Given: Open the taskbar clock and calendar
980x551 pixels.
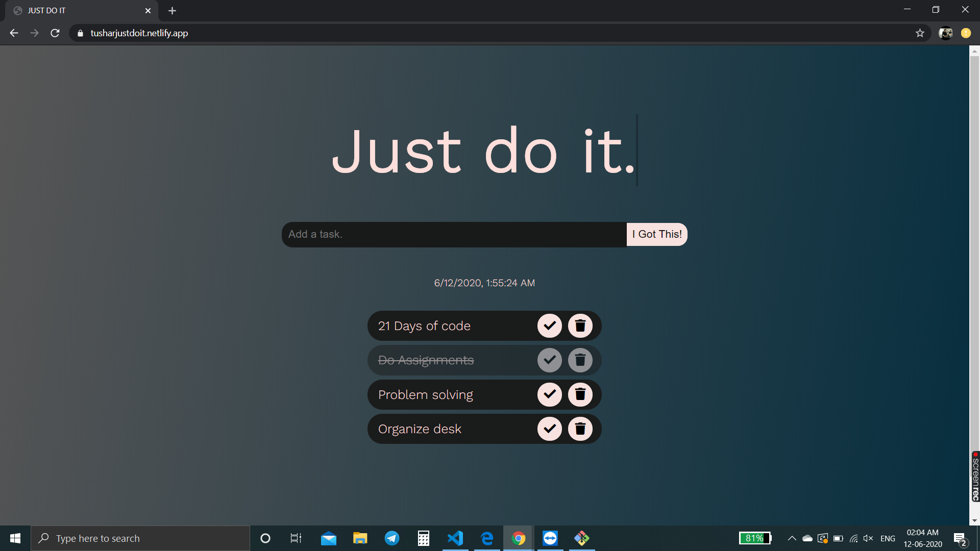Looking at the screenshot, I should pos(923,538).
